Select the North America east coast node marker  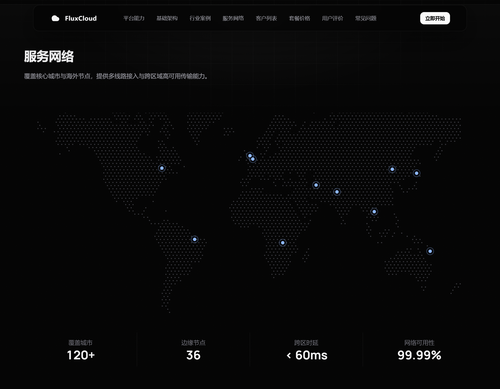click(x=162, y=168)
